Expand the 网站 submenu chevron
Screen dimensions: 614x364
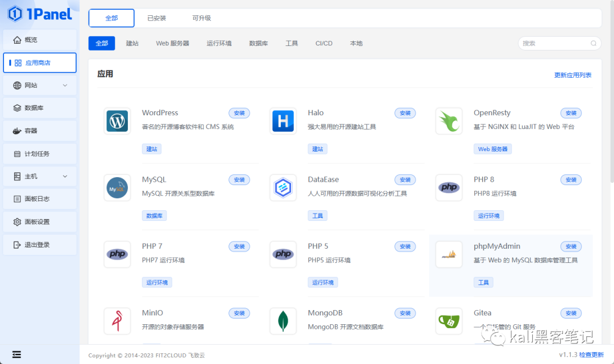pyautogui.click(x=65, y=85)
